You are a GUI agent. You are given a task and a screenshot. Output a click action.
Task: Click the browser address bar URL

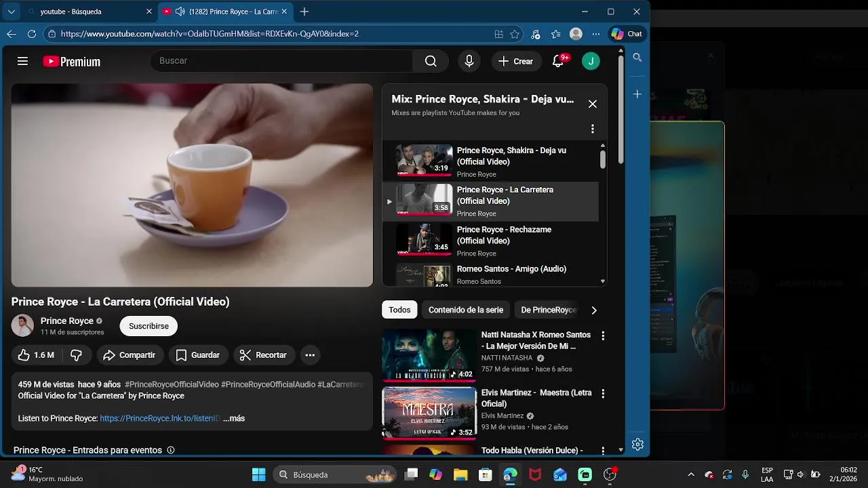210,34
